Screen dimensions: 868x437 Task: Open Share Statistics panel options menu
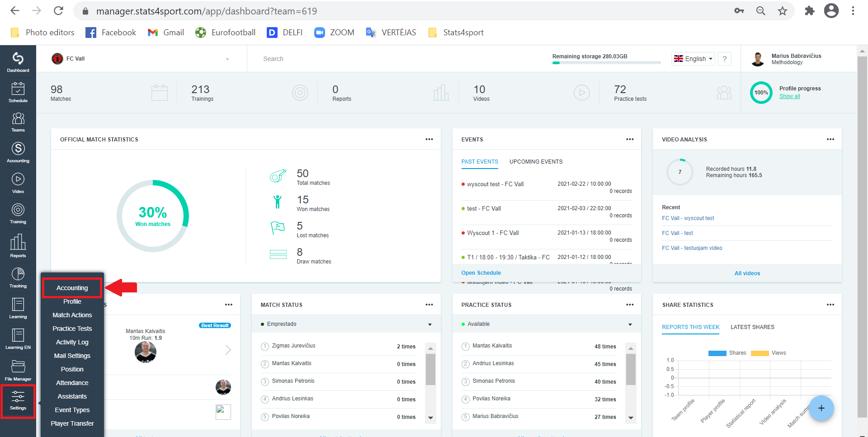(830, 305)
